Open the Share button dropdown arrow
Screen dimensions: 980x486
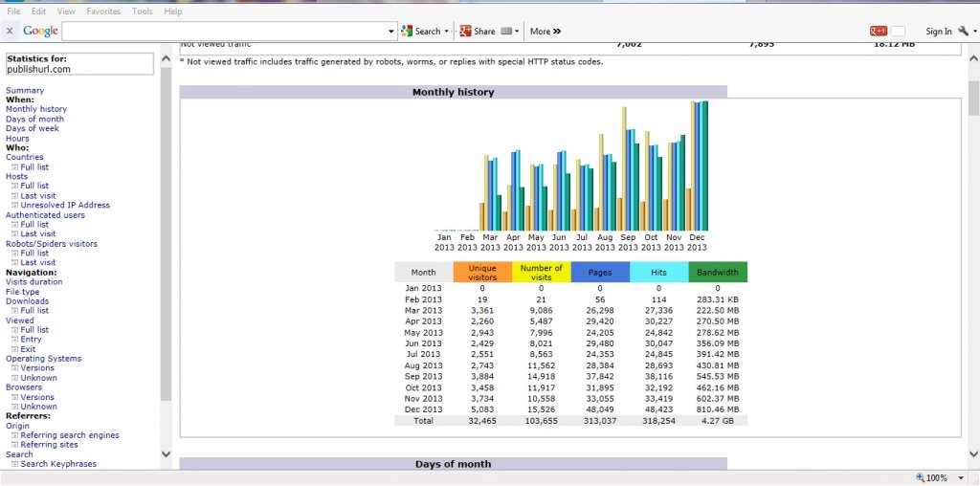517,32
